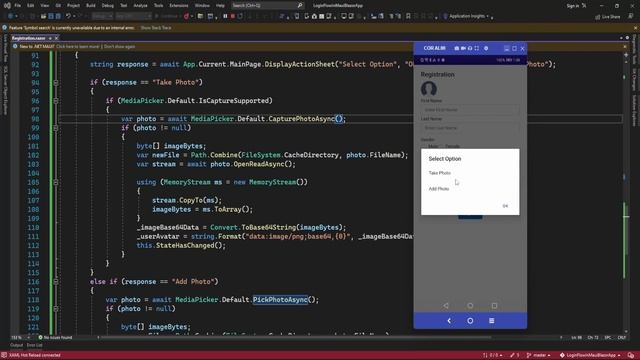The image size is (640, 360).
Task: Click the red stop debugging icon
Action: pos(233,16)
